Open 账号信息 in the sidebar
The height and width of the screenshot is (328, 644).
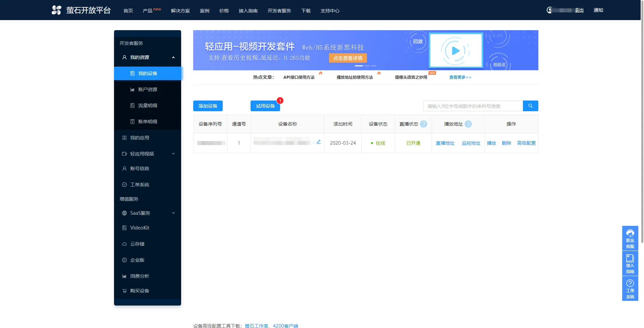click(x=148, y=169)
